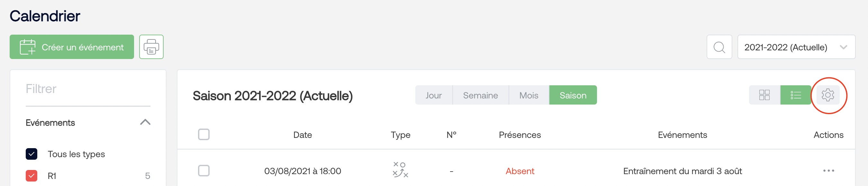The width and height of the screenshot is (868, 186).
Task: Toggle the red R1 filter checkbox
Action: (x=31, y=175)
